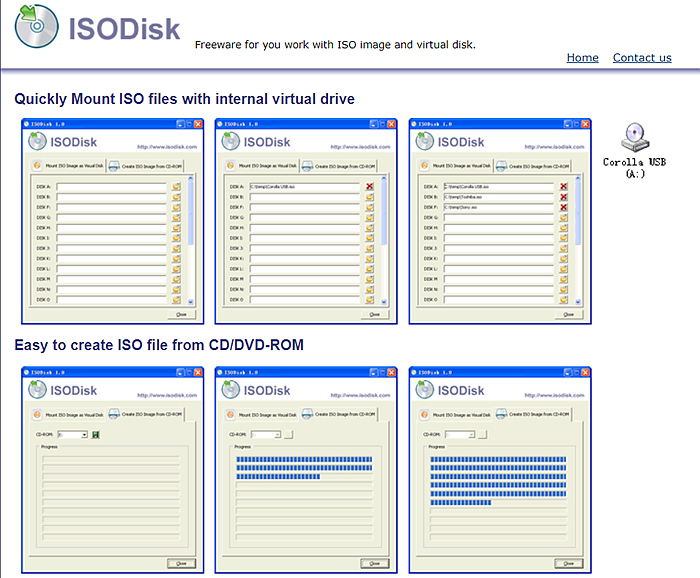Click the partly filled third progress bar in the window with three progress bars
The image size is (700, 578).
point(304,477)
